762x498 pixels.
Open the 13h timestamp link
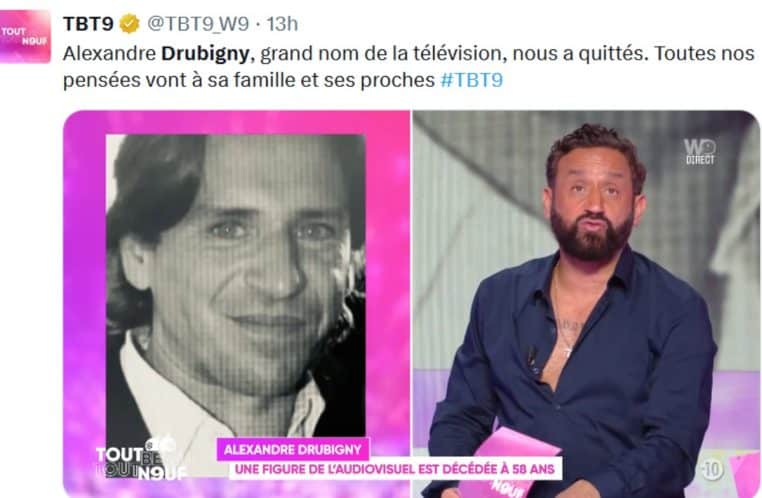coord(282,24)
